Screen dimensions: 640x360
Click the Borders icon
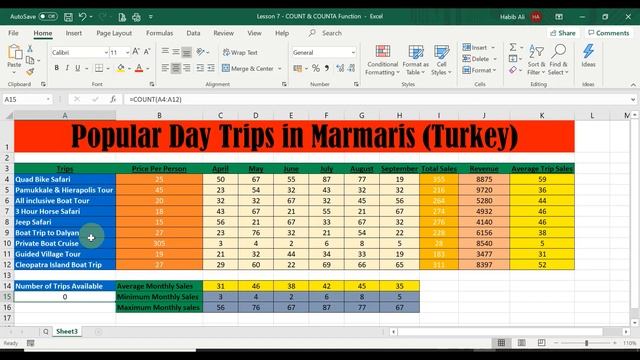[99, 68]
